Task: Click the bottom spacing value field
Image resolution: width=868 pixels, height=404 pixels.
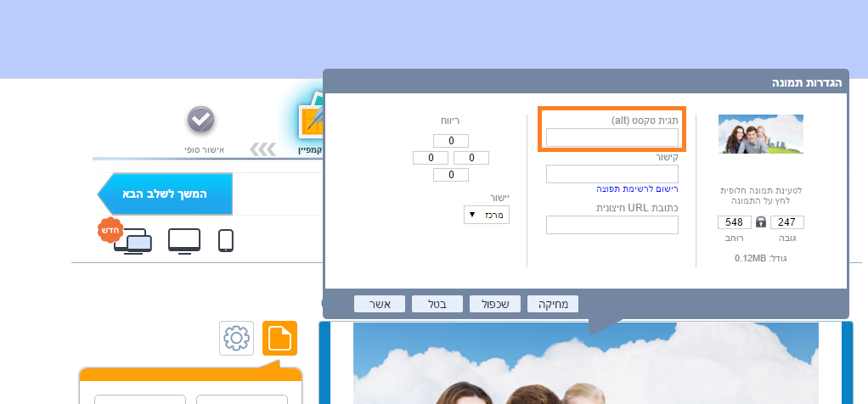Action: click(451, 175)
